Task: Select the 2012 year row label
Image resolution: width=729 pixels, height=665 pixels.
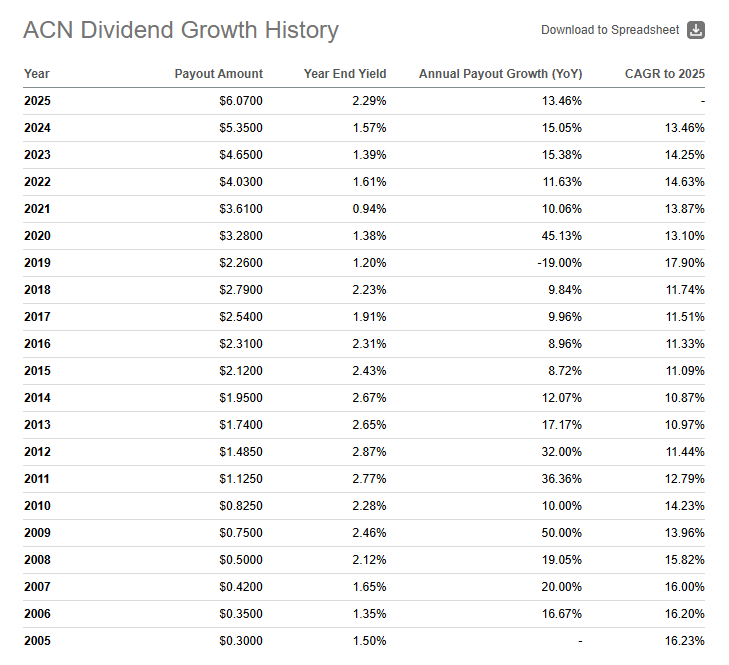Action: click(37, 452)
